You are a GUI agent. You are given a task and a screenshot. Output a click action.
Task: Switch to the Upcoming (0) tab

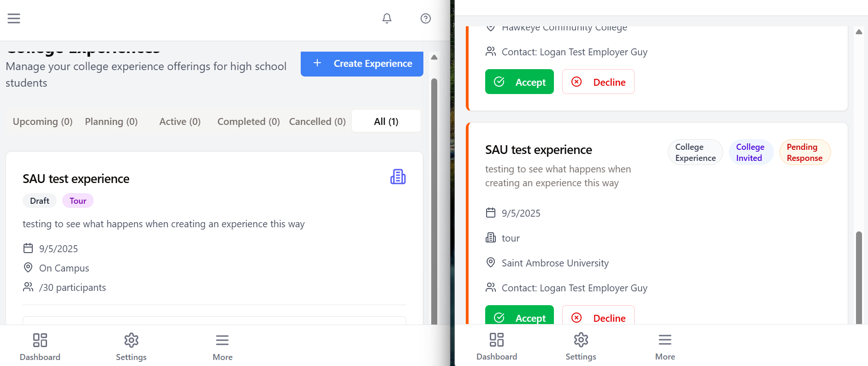coord(43,122)
